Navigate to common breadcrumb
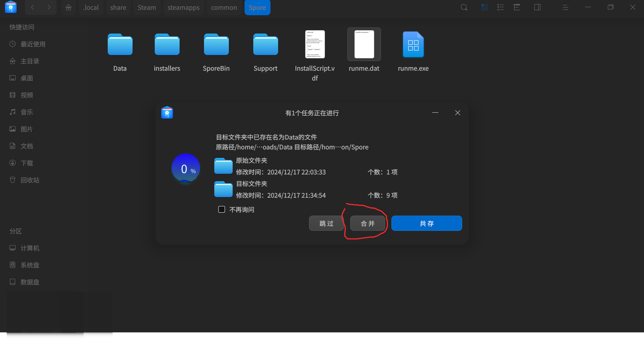The height and width of the screenshot is (344, 644). click(x=224, y=7)
